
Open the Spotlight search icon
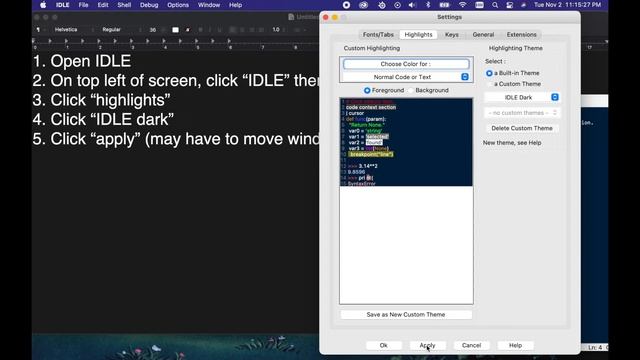(x=495, y=5)
